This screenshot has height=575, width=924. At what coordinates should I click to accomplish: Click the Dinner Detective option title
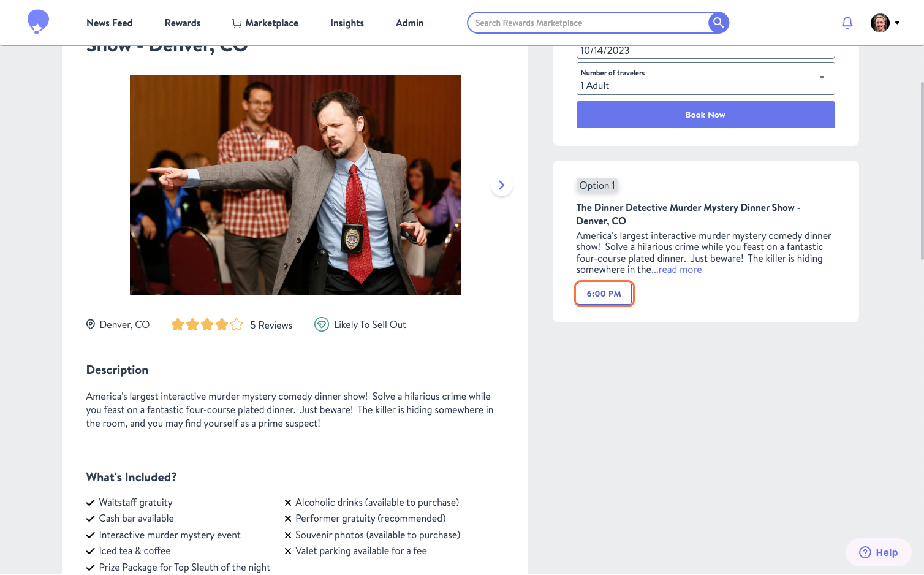point(688,214)
